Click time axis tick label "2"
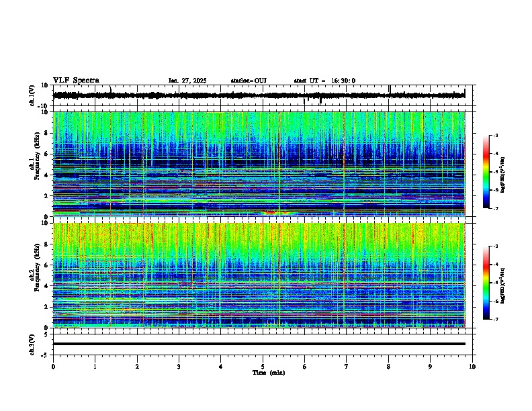This screenshot has height=411, width=532. (137, 367)
